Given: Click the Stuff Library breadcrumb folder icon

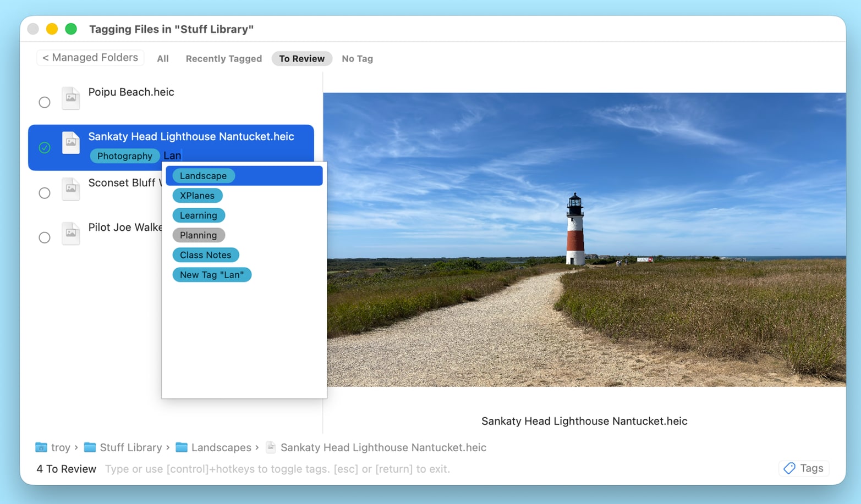Looking at the screenshot, I should coord(89,447).
